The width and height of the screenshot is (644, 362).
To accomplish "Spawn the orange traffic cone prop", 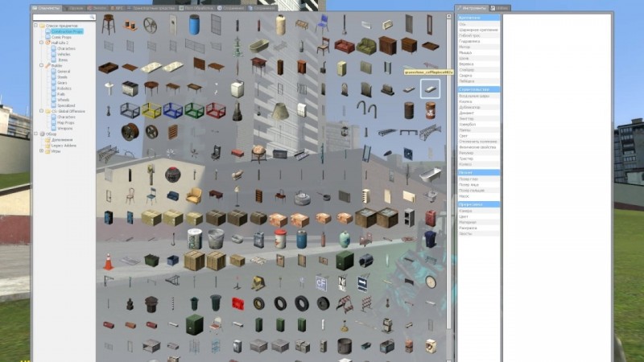I will click(108, 261).
